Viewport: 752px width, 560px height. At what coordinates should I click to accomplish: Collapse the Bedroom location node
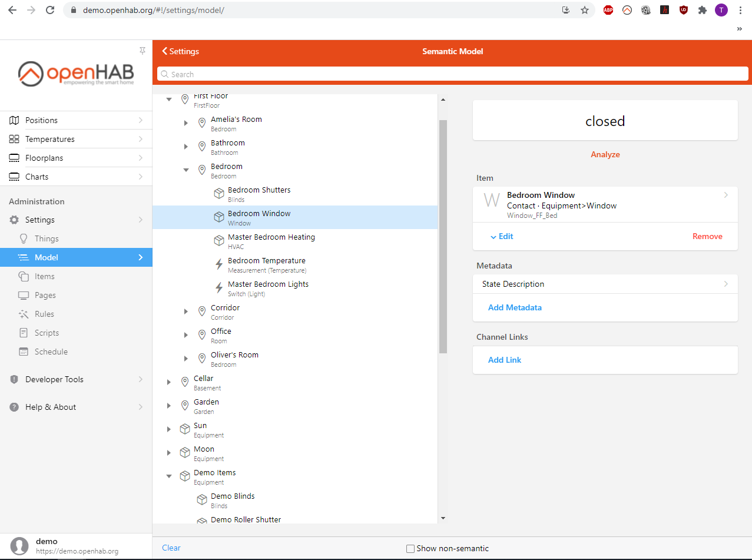[x=186, y=170]
